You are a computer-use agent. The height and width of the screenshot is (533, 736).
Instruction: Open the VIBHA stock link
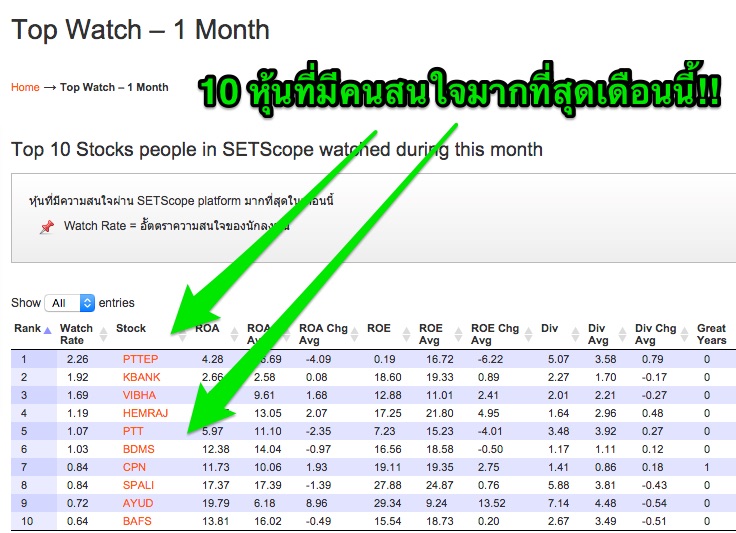tap(139, 395)
